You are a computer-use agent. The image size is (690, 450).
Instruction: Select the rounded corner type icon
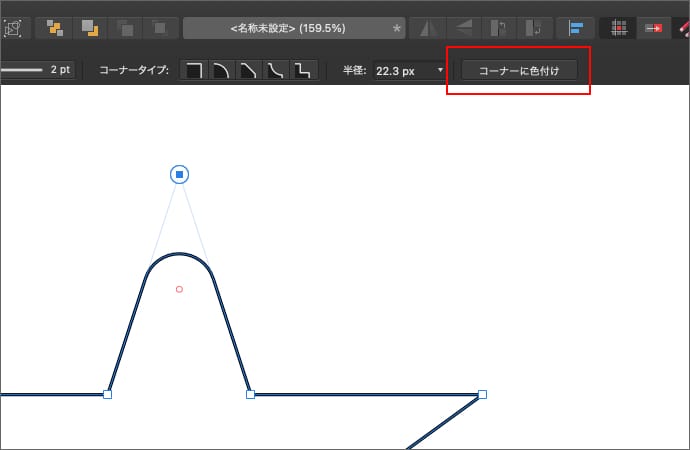(x=221, y=71)
